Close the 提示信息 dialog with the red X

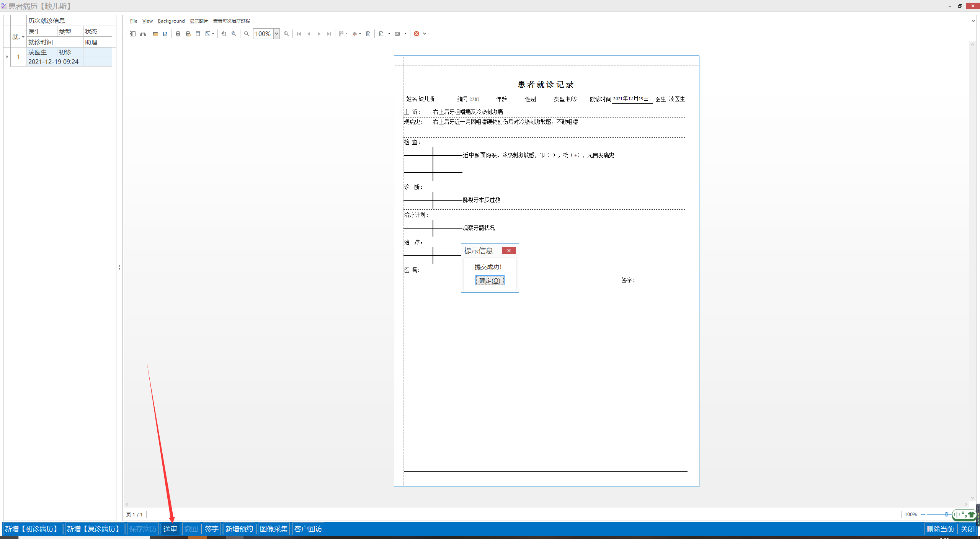coord(509,251)
